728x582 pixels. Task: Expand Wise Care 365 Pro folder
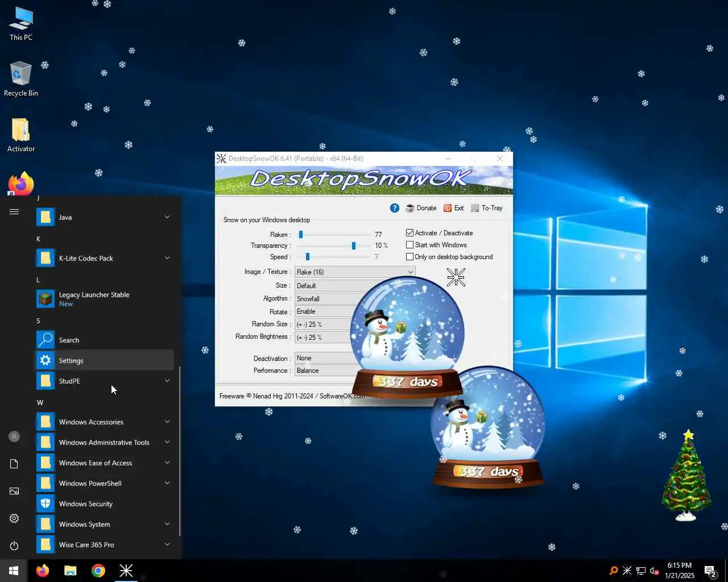pos(104,544)
